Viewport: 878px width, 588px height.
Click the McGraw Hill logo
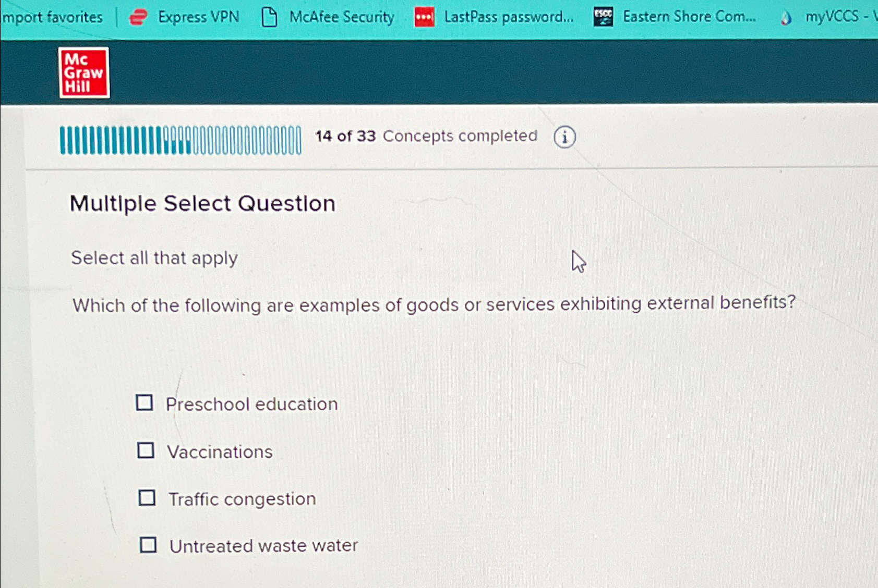click(x=85, y=72)
